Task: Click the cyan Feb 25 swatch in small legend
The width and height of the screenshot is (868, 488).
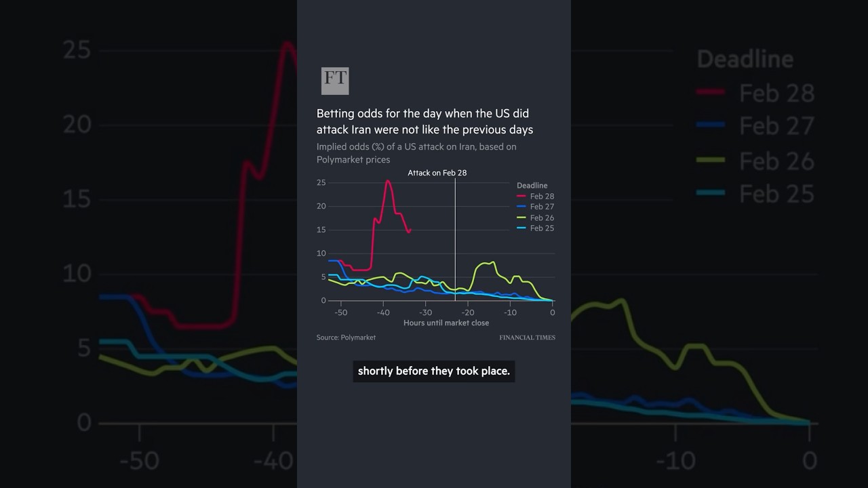Action: 521,228
